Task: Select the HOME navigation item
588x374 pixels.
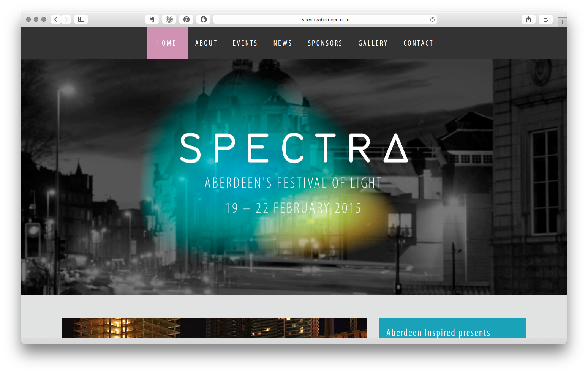Action: point(167,43)
